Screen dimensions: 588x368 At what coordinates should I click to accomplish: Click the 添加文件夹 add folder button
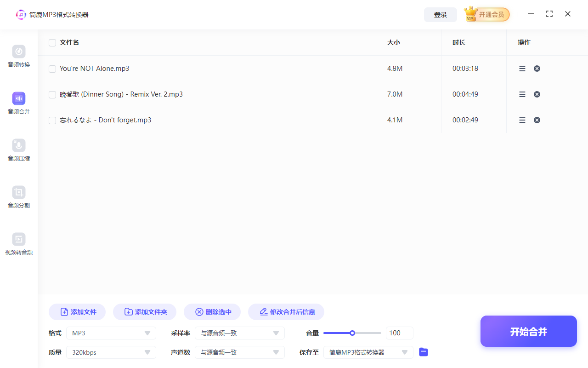point(145,312)
